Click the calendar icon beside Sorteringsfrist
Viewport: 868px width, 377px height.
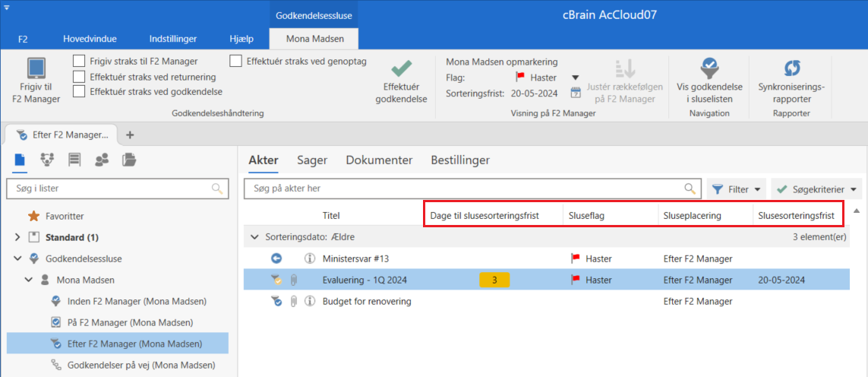coord(576,93)
